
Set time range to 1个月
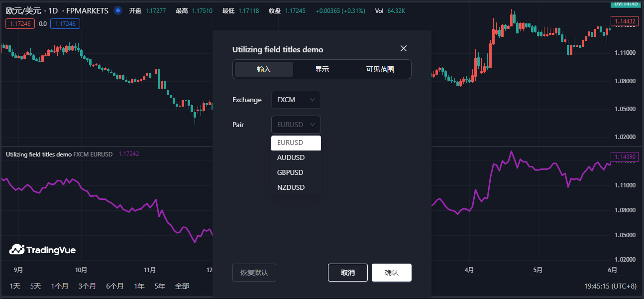(x=59, y=286)
